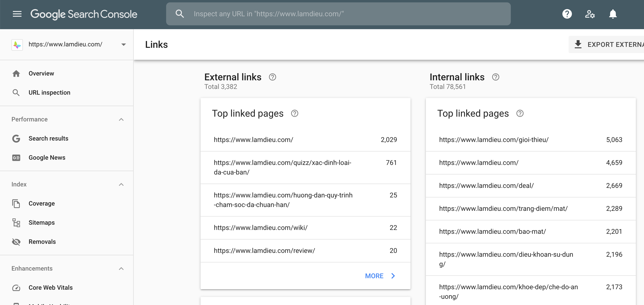Image resolution: width=644 pixels, height=305 pixels.
Task: Click the Internal links Total 78,561 text
Action: point(448,87)
